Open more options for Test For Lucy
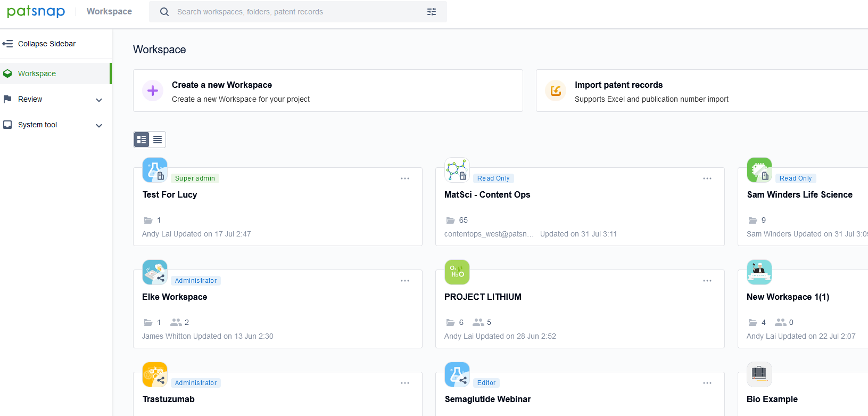 (405, 178)
